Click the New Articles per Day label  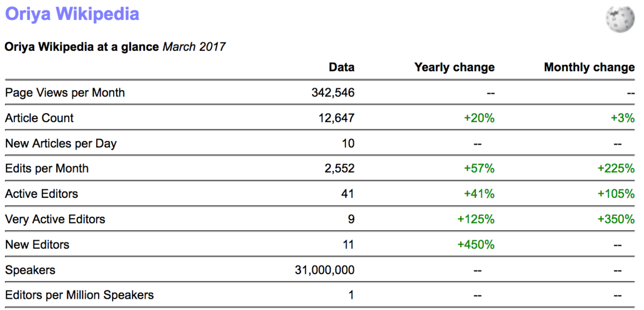coord(61,143)
